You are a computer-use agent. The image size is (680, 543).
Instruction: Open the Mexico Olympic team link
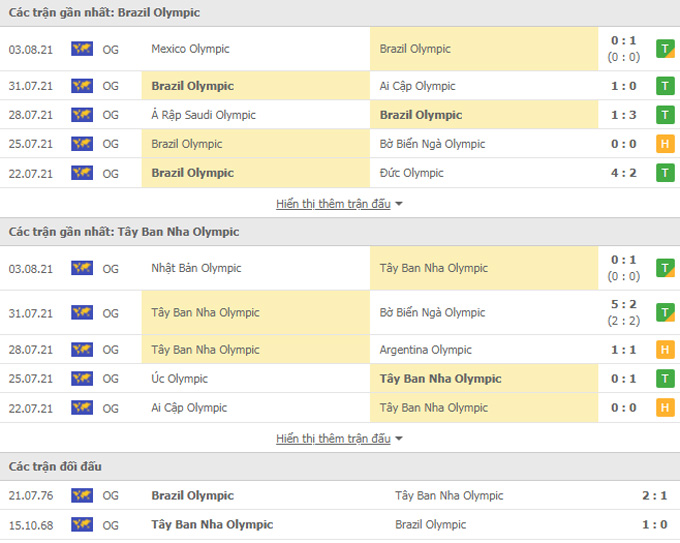tap(190, 49)
